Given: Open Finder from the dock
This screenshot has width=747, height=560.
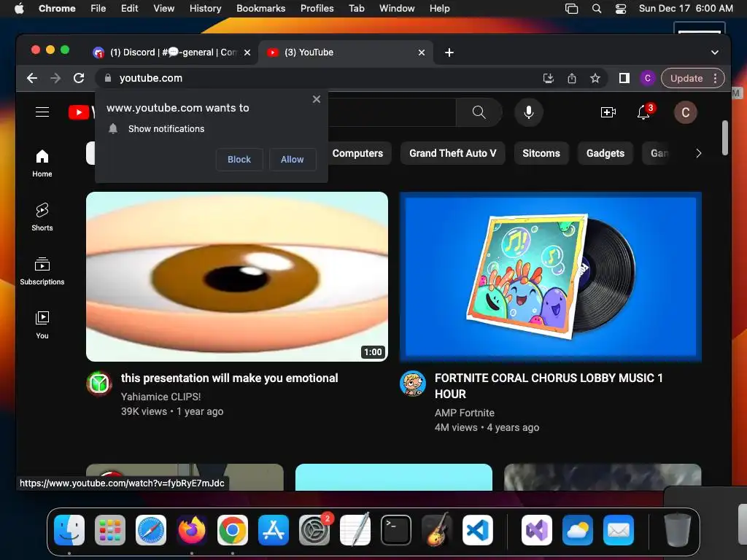Looking at the screenshot, I should [x=69, y=530].
